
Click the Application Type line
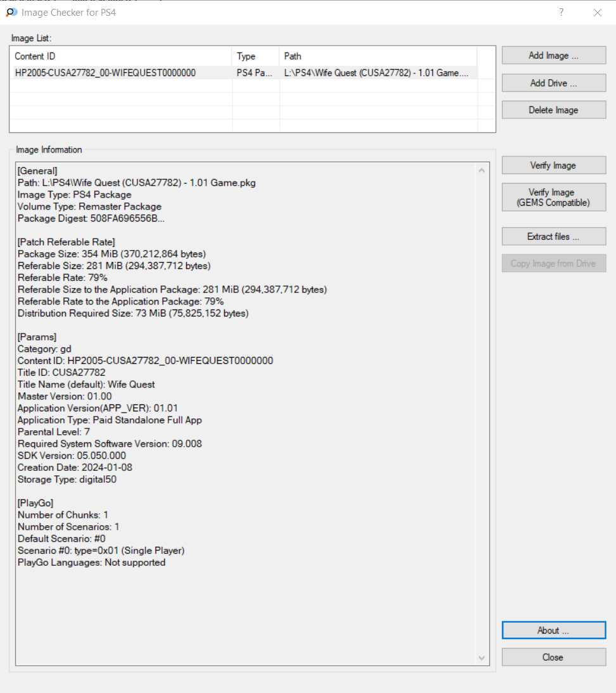110,420
